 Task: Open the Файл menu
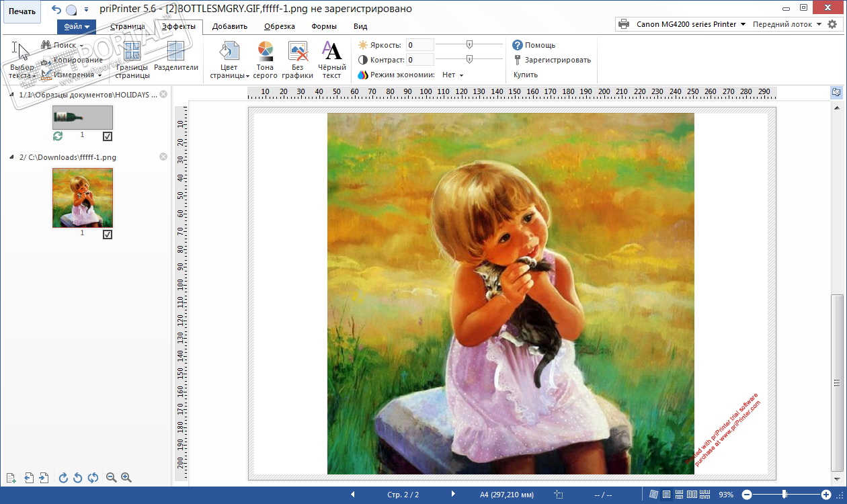coord(77,27)
